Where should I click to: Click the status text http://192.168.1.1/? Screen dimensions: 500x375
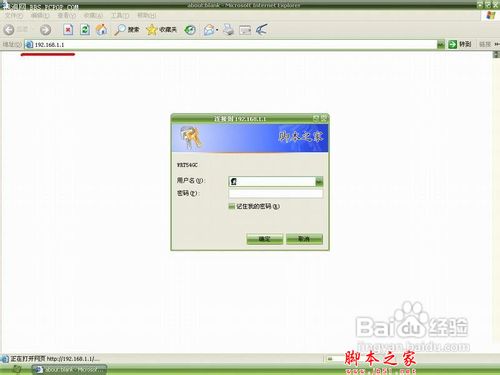tap(73, 359)
